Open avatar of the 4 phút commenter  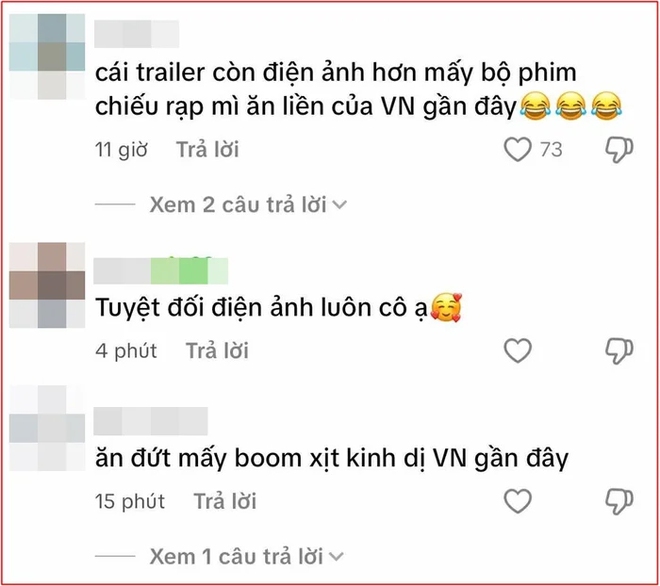point(47,285)
